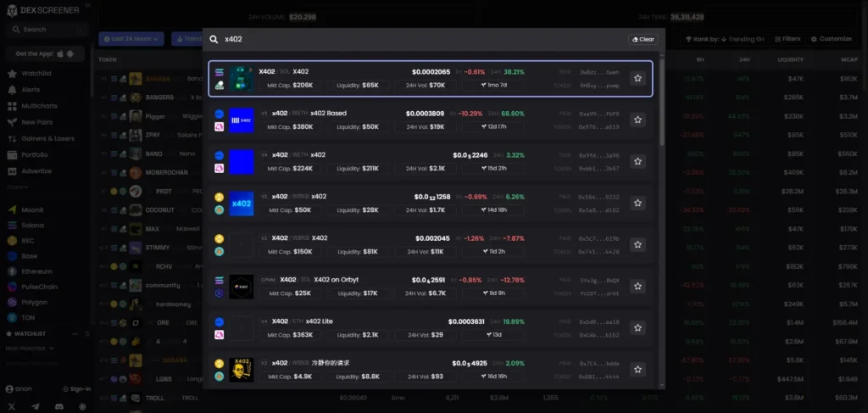This screenshot has width=868, height=413.
Task: Expand the 'more' sidebar section
Action: pos(17,187)
